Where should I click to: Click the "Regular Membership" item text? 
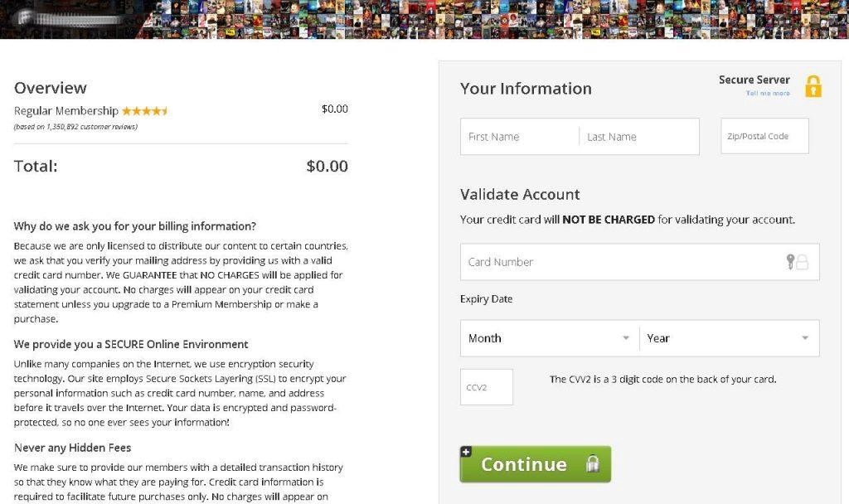click(66, 110)
